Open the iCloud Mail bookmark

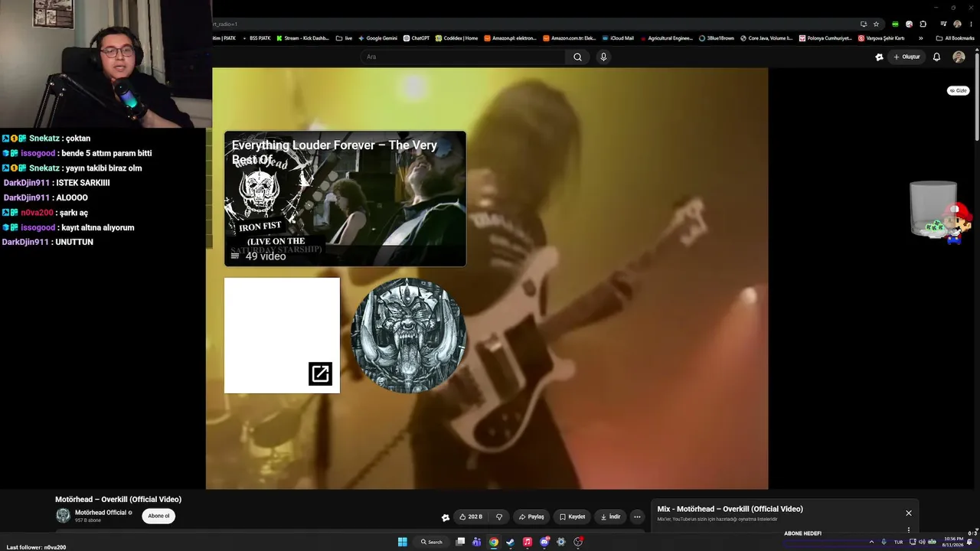tap(618, 38)
